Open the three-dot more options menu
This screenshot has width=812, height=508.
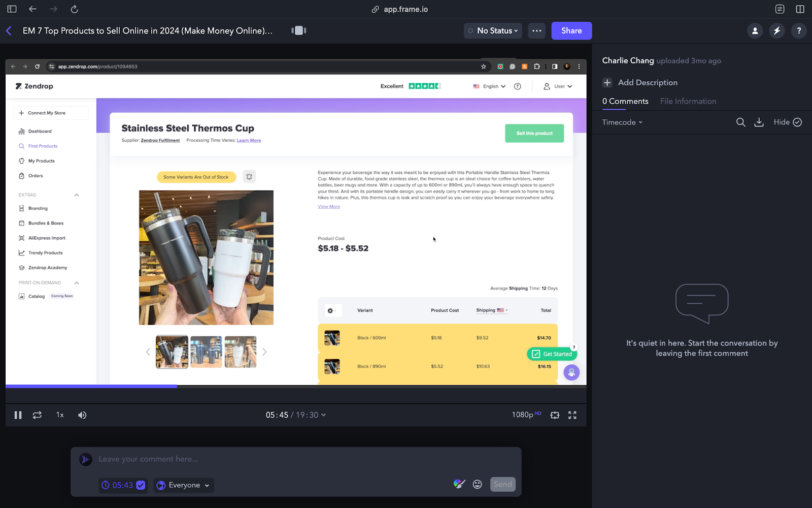point(536,30)
